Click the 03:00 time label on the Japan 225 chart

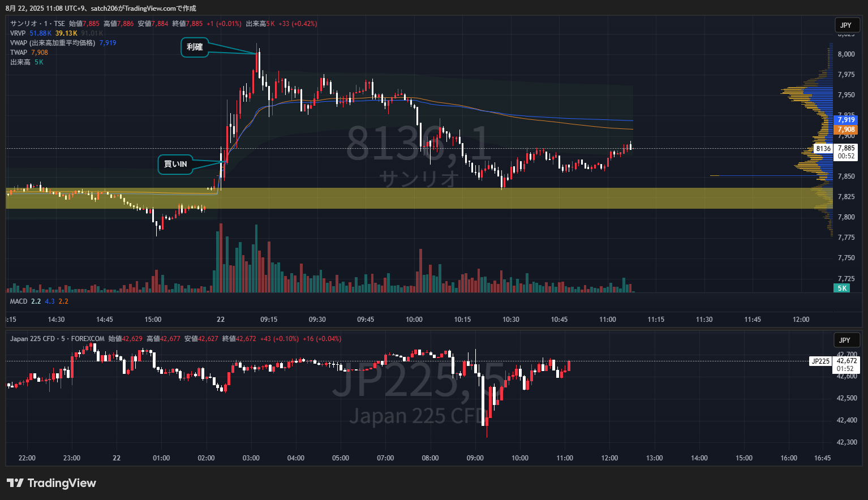pyautogui.click(x=251, y=458)
